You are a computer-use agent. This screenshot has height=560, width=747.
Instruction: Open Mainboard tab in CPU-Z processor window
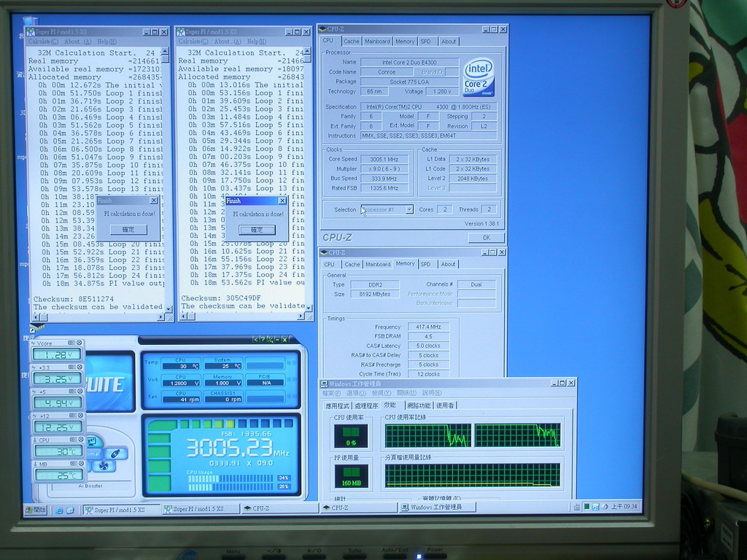point(377,42)
